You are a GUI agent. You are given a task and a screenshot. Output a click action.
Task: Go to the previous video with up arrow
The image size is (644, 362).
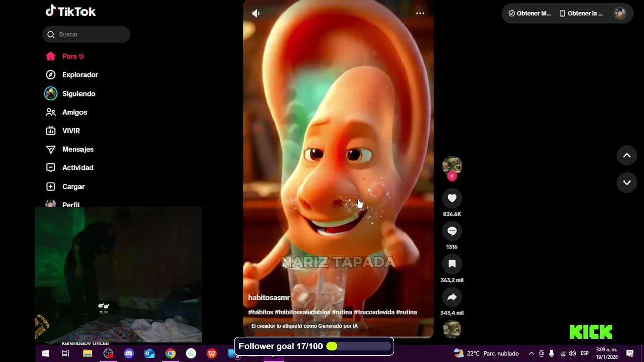point(627,155)
